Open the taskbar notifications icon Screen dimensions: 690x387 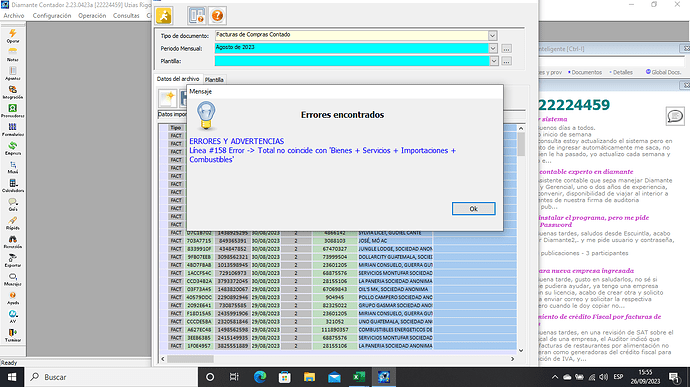pos(674,377)
